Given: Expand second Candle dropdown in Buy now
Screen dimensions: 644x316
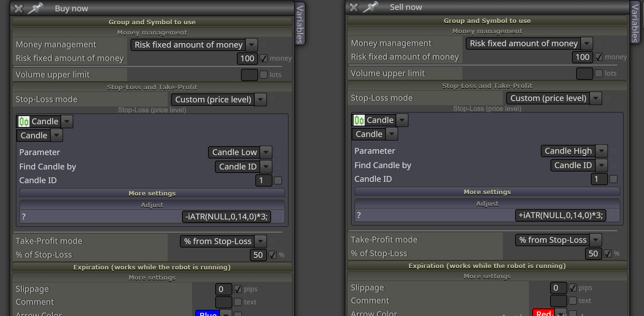Looking at the screenshot, I should coord(57,136).
